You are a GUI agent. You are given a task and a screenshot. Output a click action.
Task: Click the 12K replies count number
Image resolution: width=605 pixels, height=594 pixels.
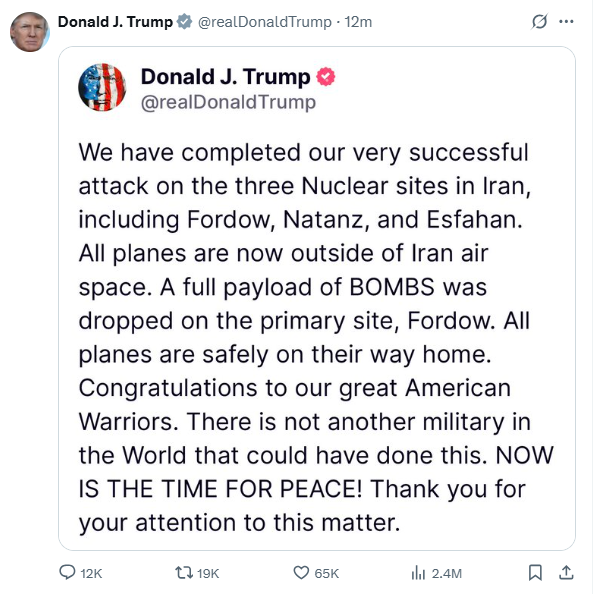click(x=91, y=573)
